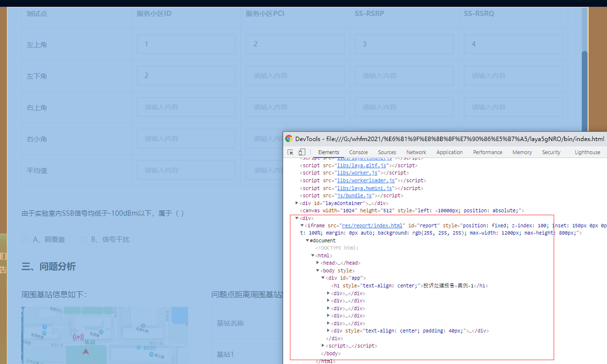Switch to the Console tab

[358, 152]
